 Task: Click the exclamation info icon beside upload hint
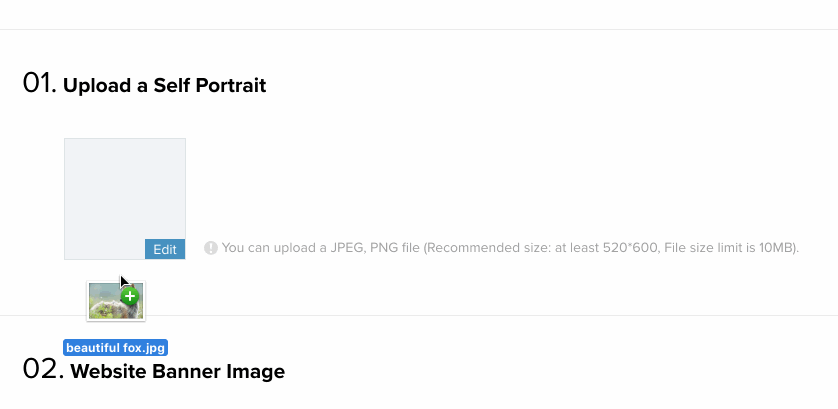click(211, 248)
